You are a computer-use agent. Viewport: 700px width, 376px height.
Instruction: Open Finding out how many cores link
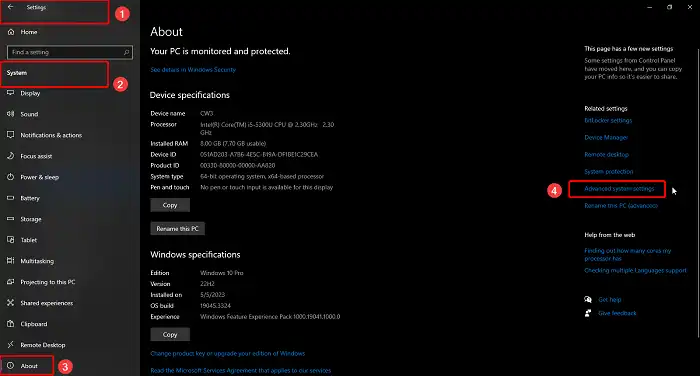click(628, 255)
